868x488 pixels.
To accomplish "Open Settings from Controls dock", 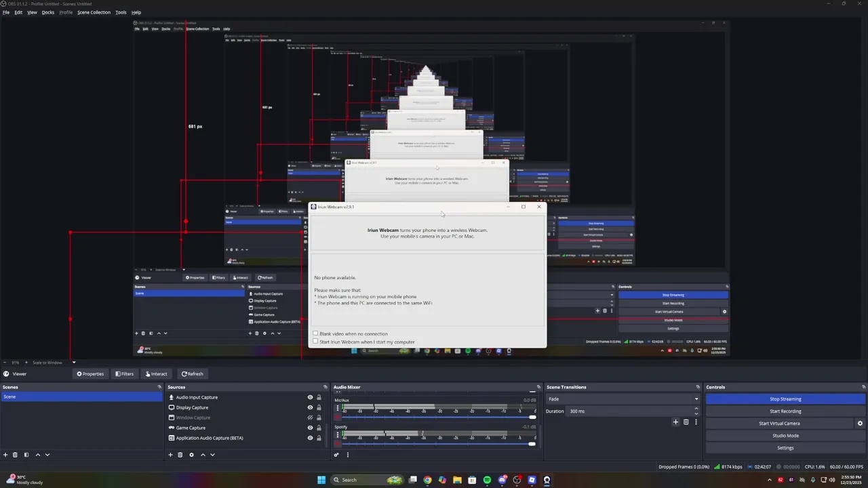I will point(785,448).
